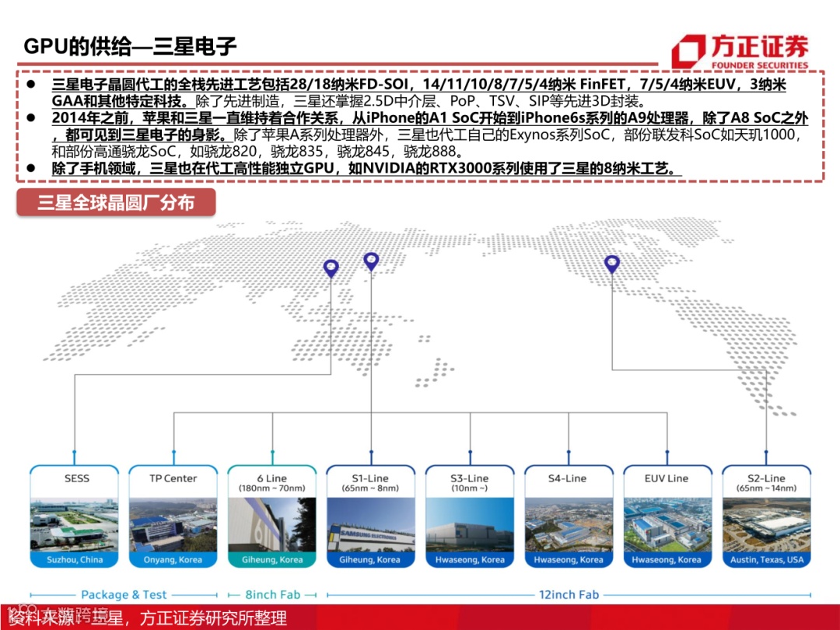
Task: Click 'Hwaseong, Korea' under S4-Line
Action: [569, 560]
